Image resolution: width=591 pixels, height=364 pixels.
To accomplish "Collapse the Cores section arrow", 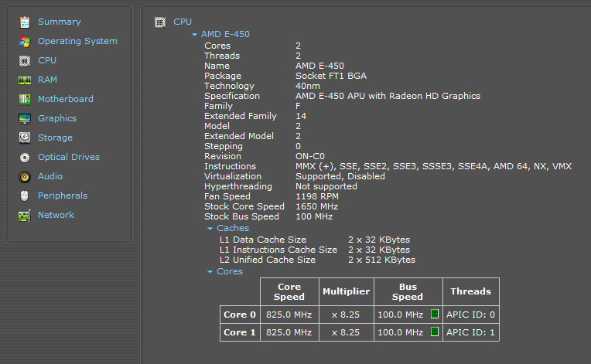I will tap(210, 272).
